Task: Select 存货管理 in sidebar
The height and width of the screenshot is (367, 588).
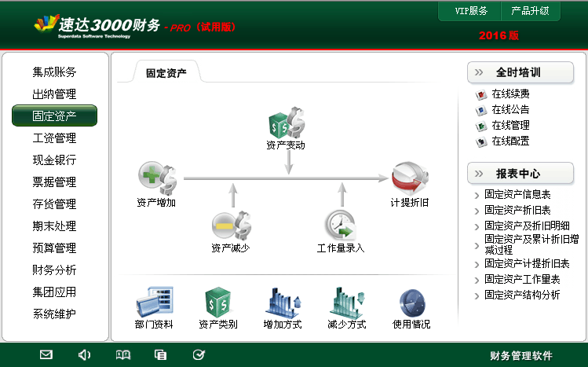Action: 54,204
